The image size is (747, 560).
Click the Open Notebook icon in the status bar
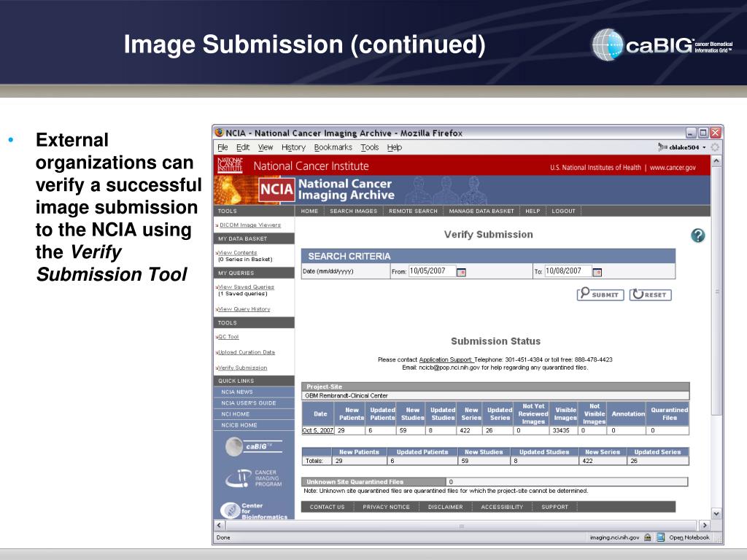pyautogui.click(x=660, y=537)
